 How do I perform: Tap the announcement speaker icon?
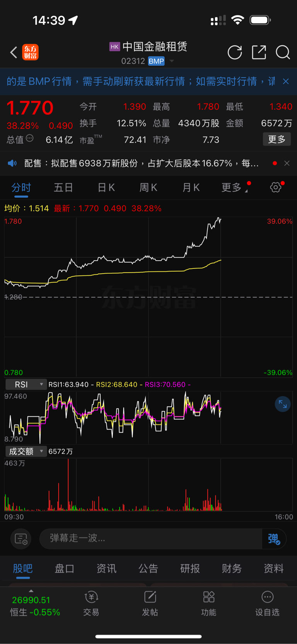pyautogui.click(x=12, y=163)
